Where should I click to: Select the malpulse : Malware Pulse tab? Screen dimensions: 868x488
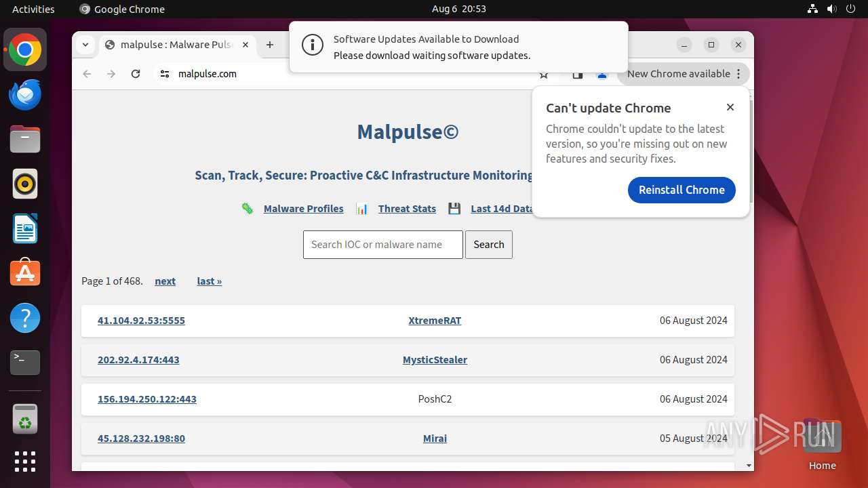click(x=176, y=45)
